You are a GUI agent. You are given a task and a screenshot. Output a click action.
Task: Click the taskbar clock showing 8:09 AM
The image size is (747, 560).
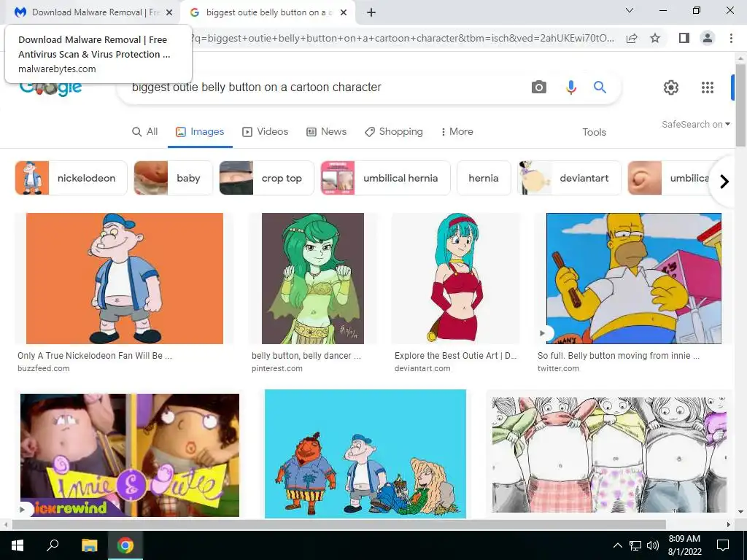pos(684,545)
